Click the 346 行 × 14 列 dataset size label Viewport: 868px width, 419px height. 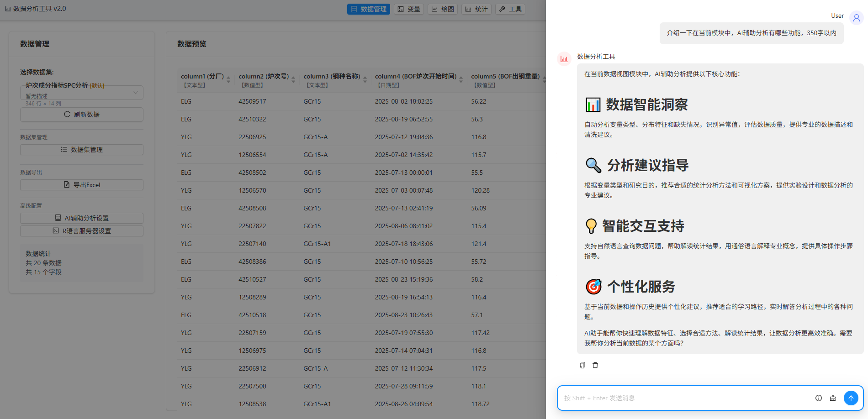pyautogui.click(x=43, y=104)
